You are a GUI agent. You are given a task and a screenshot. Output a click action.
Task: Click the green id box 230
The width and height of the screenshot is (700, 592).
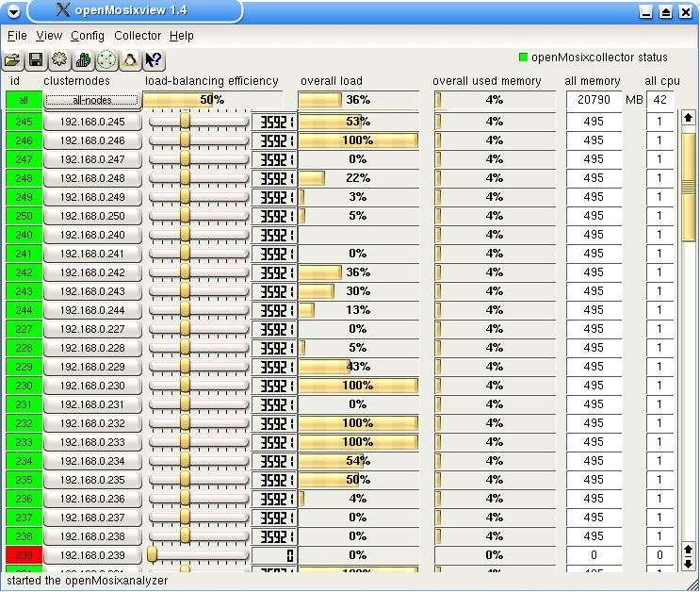[24, 386]
